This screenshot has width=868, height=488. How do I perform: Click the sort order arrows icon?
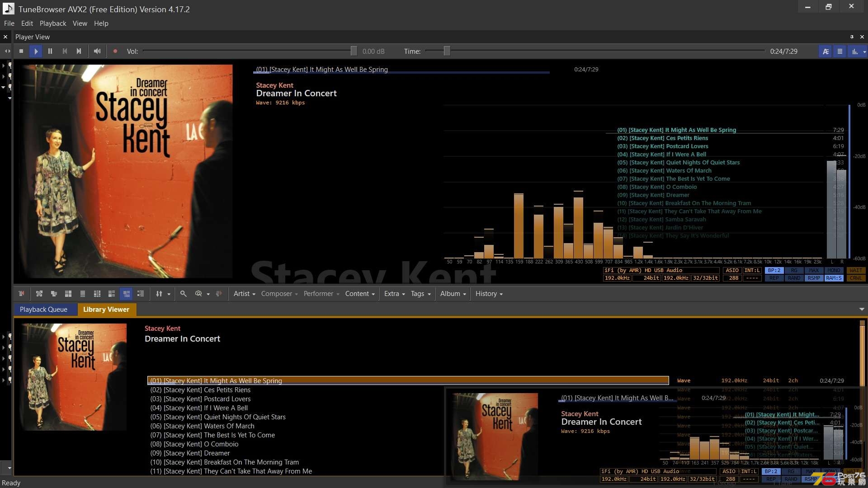pyautogui.click(x=159, y=294)
